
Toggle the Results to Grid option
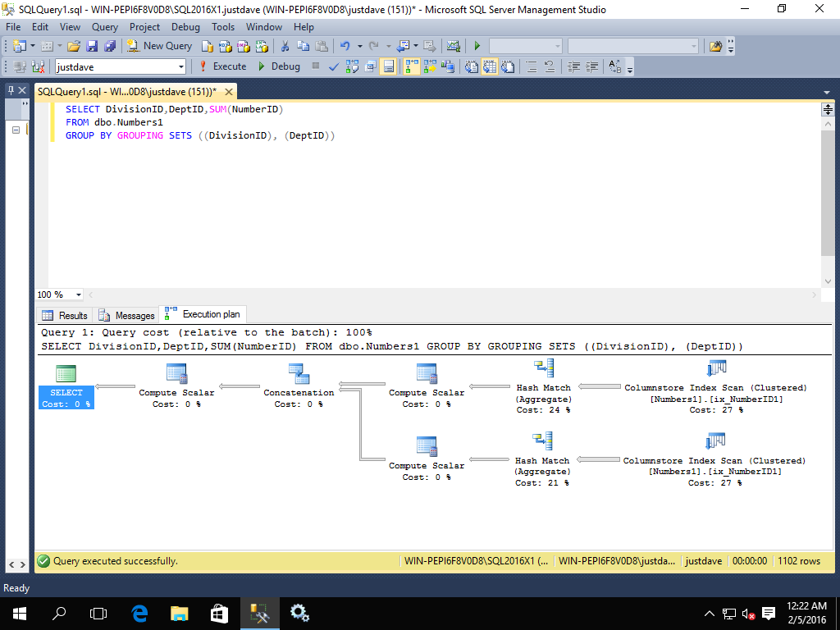coord(490,66)
